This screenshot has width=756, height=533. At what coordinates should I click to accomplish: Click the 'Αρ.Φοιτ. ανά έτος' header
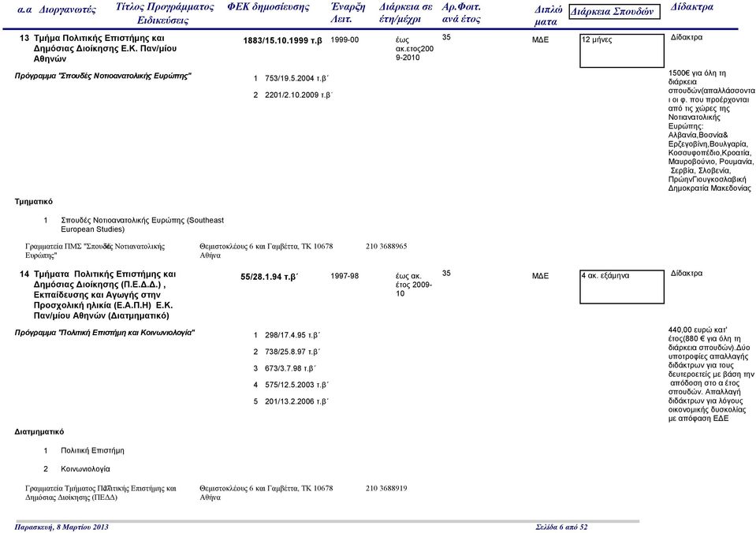(x=461, y=13)
